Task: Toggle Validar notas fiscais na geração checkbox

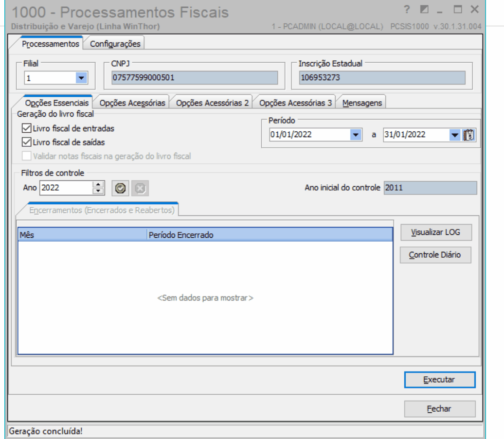Action: point(27,156)
